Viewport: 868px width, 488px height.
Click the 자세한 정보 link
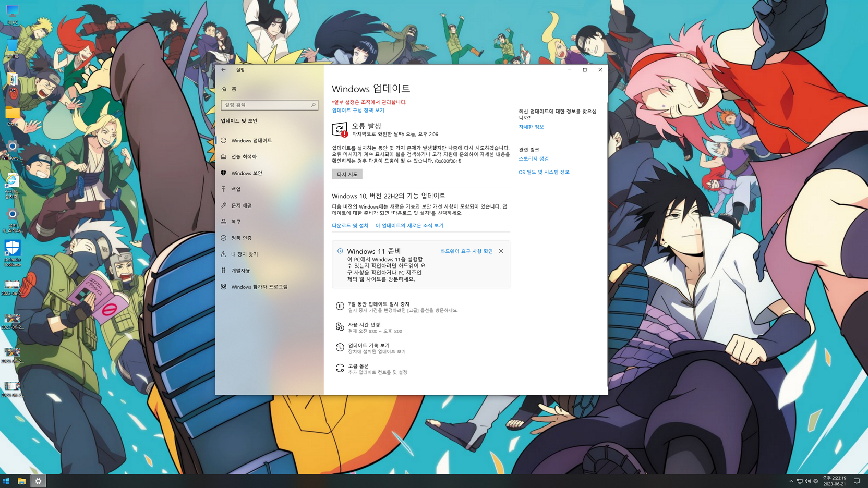531,127
